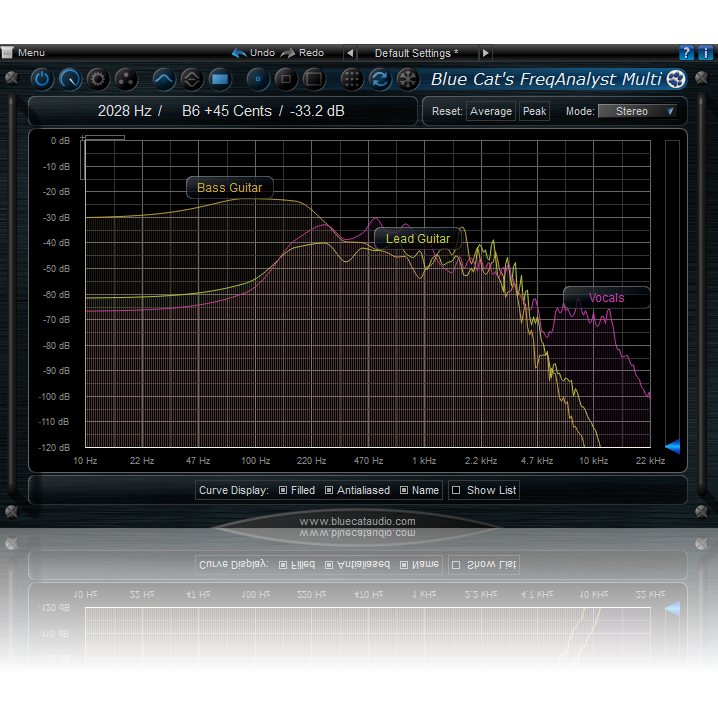Open the www.bluecataudio.com link
The image size is (718, 718).
click(x=358, y=521)
